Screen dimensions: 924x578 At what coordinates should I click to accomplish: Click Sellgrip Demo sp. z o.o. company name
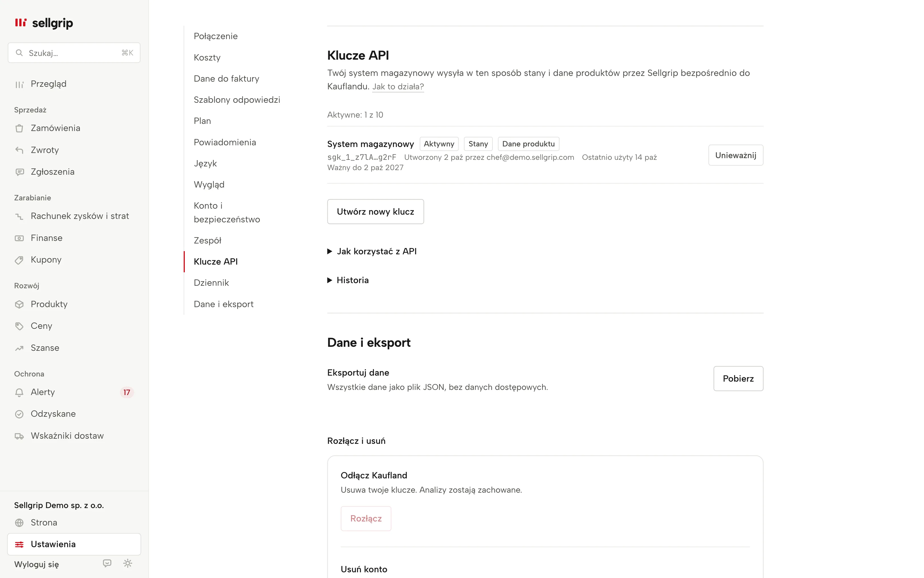pos(59,506)
